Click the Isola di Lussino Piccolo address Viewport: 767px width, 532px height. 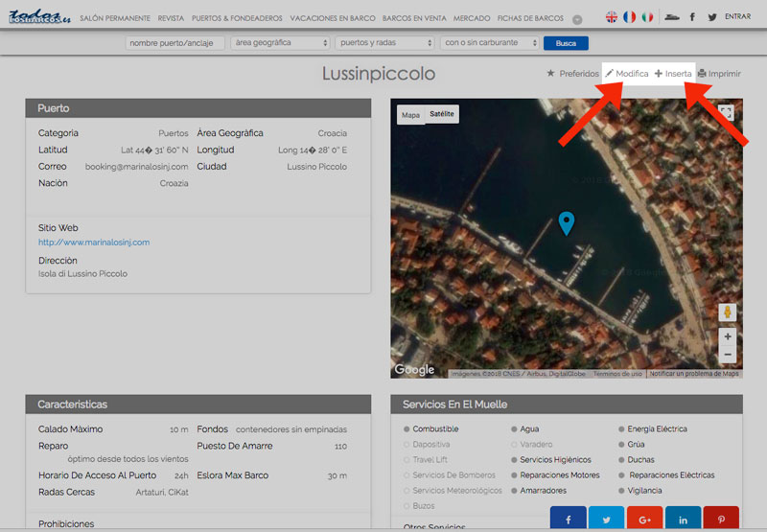(82, 274)
